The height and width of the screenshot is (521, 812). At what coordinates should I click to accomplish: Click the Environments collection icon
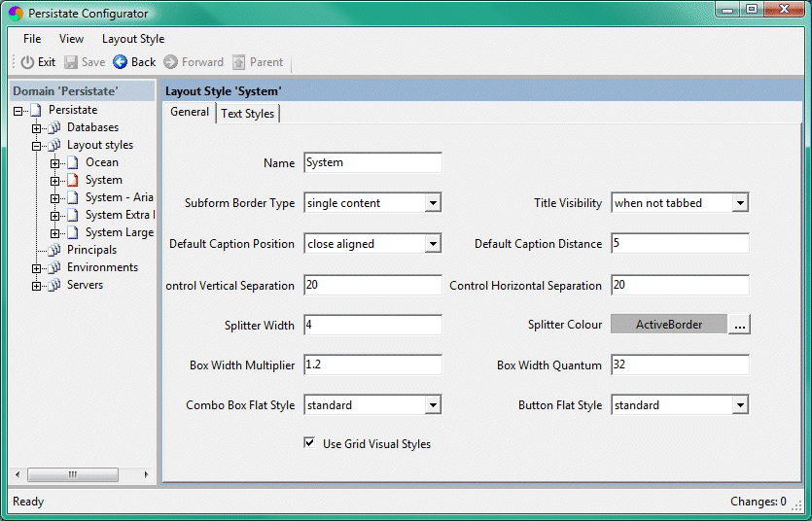pyautogui.click(x=53, y=268)
